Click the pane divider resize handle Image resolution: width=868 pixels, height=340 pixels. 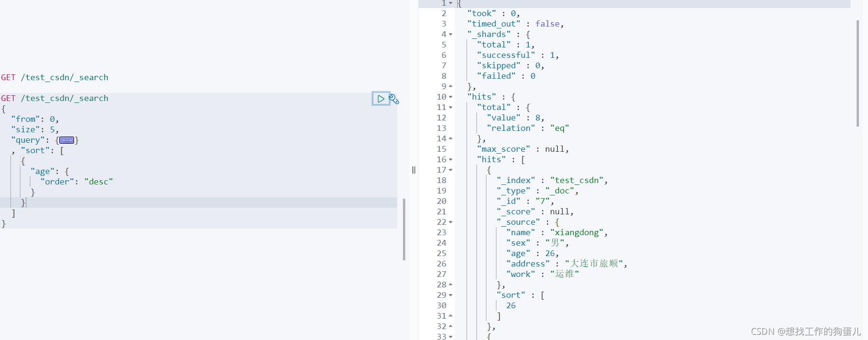(x=414, y=170)
